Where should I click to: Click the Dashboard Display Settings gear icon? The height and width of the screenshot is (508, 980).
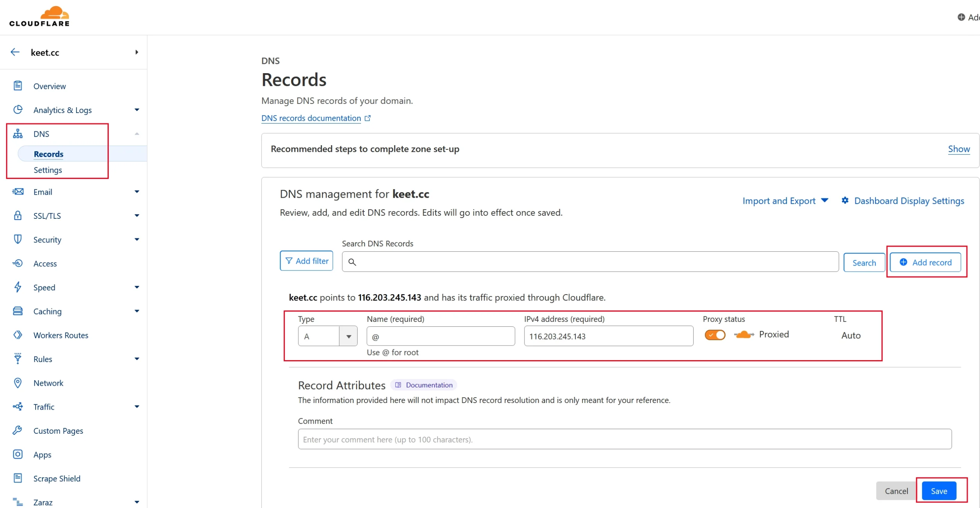click(x=845, y=200)
